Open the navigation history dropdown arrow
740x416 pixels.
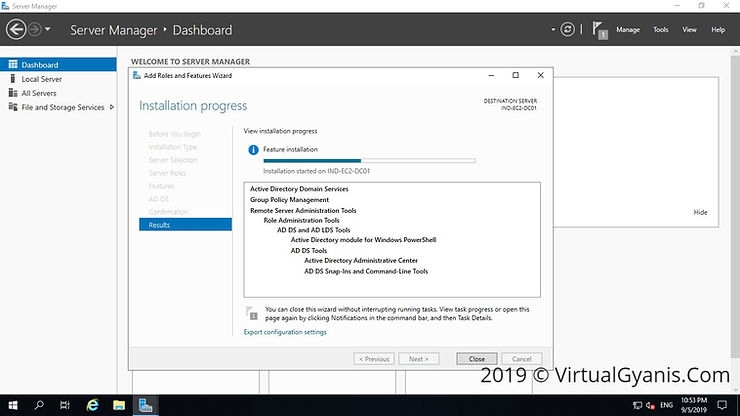[x=48, y=30]
